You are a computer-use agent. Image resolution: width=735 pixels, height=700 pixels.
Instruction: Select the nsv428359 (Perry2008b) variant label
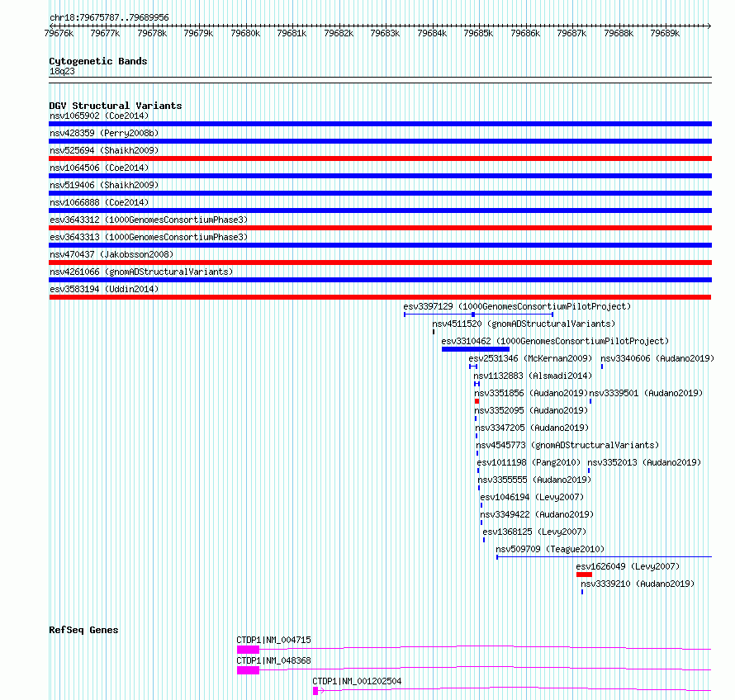[x=104, y=133]
